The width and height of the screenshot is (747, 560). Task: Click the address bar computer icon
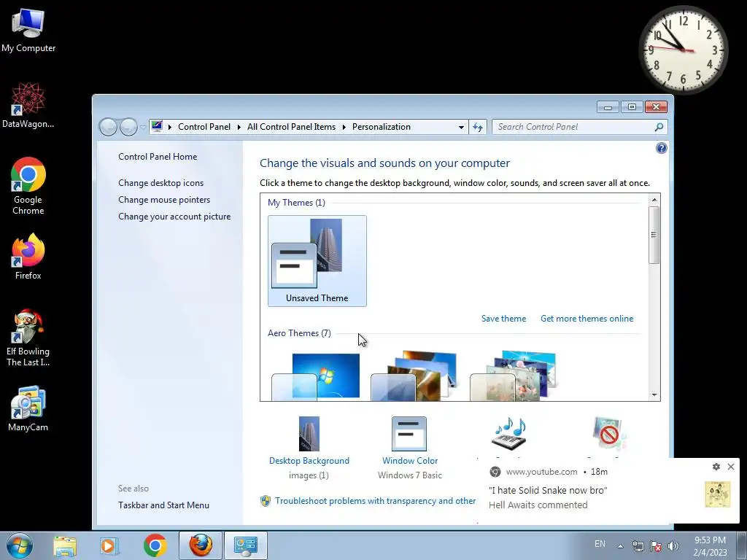click(157, 126)
